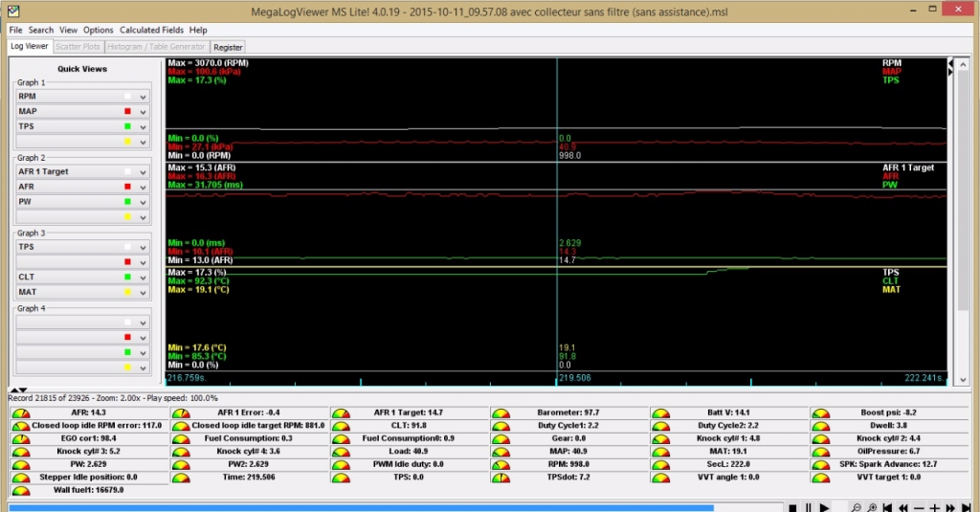Select the Scatter Plots tab
This screenshot has width=980, height=512.
click(78, 47)
